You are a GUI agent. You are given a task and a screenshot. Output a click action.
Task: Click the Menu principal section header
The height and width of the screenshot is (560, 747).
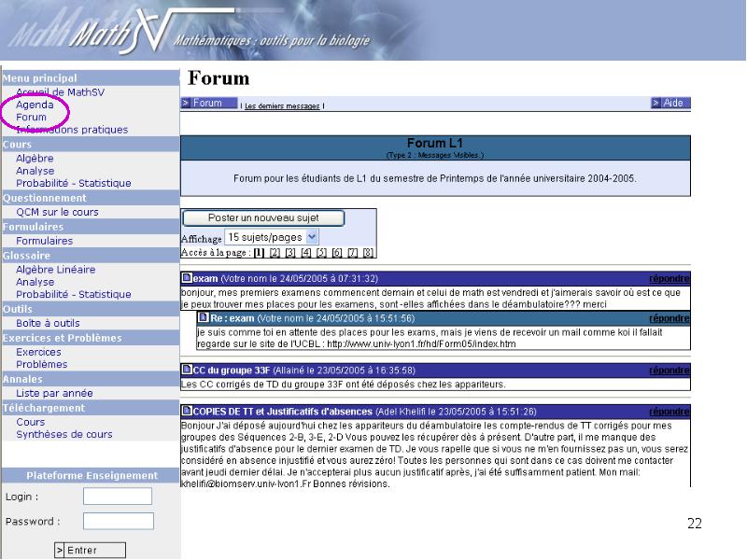pyautogui.click(x=39, y=78)
